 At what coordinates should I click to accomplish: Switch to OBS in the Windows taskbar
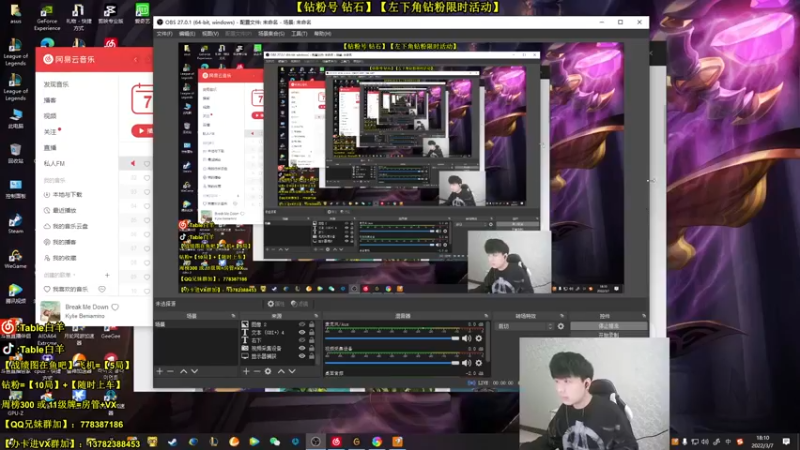click(x=315, y=441)
